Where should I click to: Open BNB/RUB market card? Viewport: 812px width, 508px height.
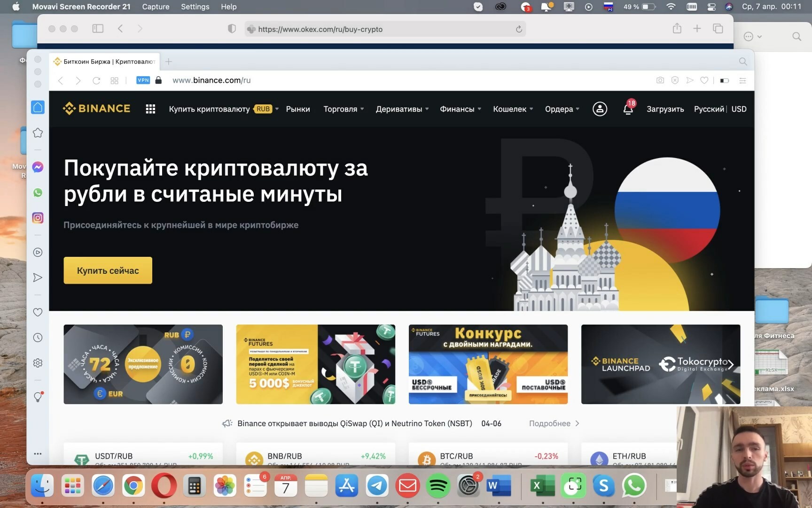pos(316,454)
